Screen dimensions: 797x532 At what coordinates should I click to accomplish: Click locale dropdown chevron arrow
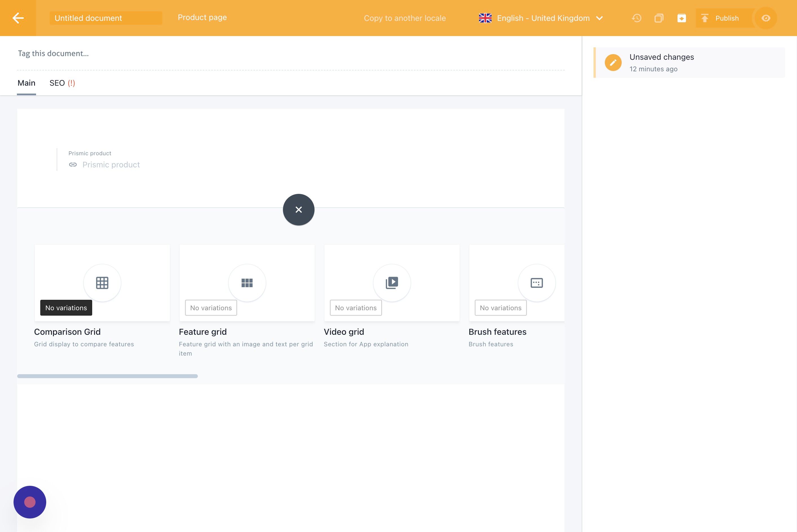point(599,18)
